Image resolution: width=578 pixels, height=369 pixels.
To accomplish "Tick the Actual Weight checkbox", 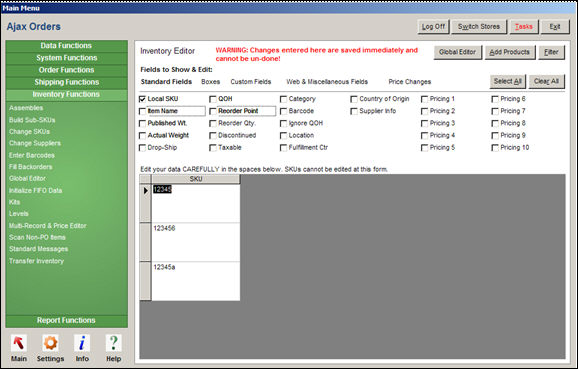I will pyautogui.click(x=142, y=136).
